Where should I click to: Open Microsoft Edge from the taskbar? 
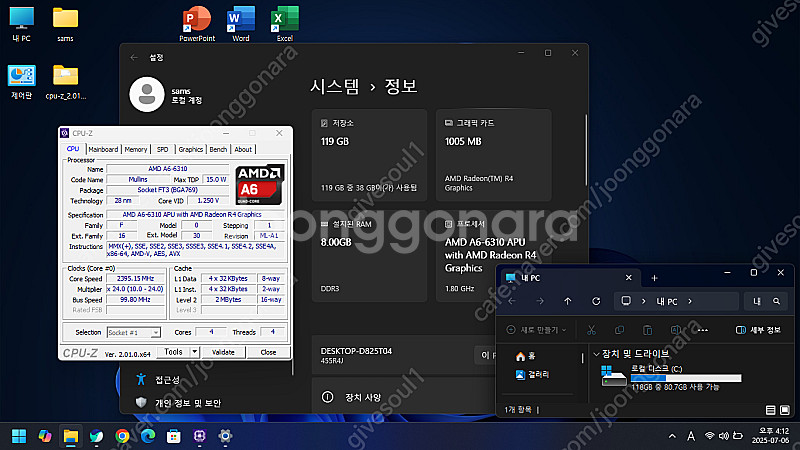point(148,436)
